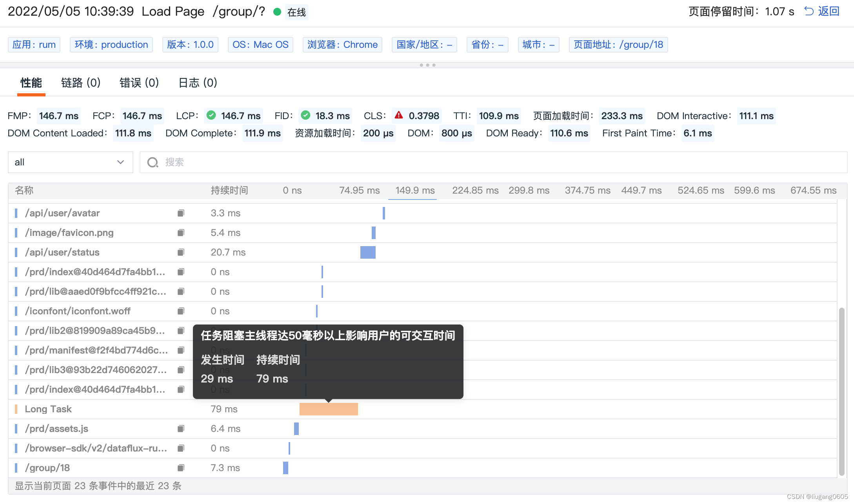The image size is (854, 504).
Task: Click the /prd/assets.js blue timeline bar
Action: (x=296, y=429)
